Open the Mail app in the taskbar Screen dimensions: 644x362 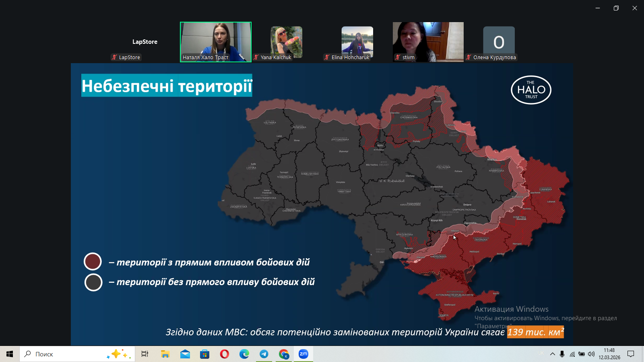pos(185,354)
